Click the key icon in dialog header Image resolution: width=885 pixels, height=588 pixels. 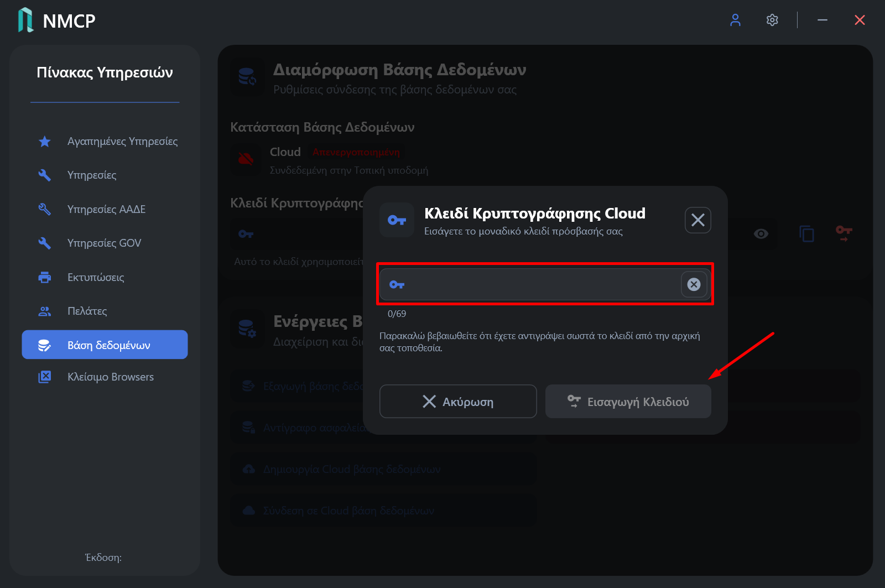[397, 220]
